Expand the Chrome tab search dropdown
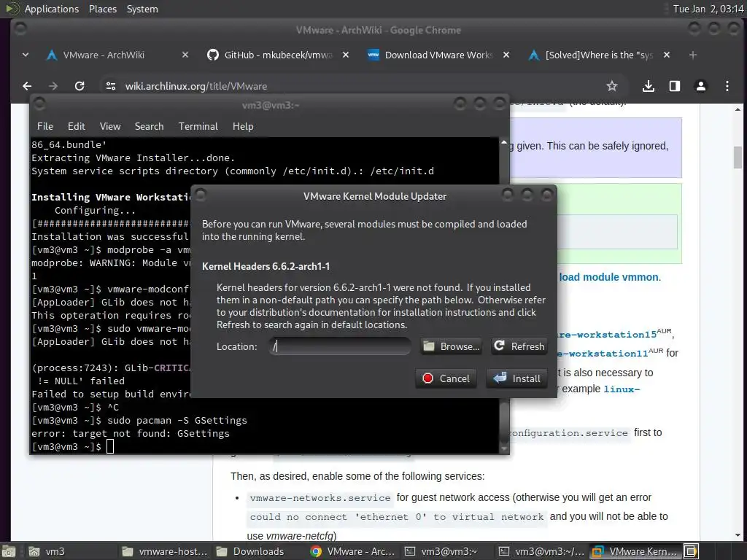The image size is (747, 560). click(26, 55)
